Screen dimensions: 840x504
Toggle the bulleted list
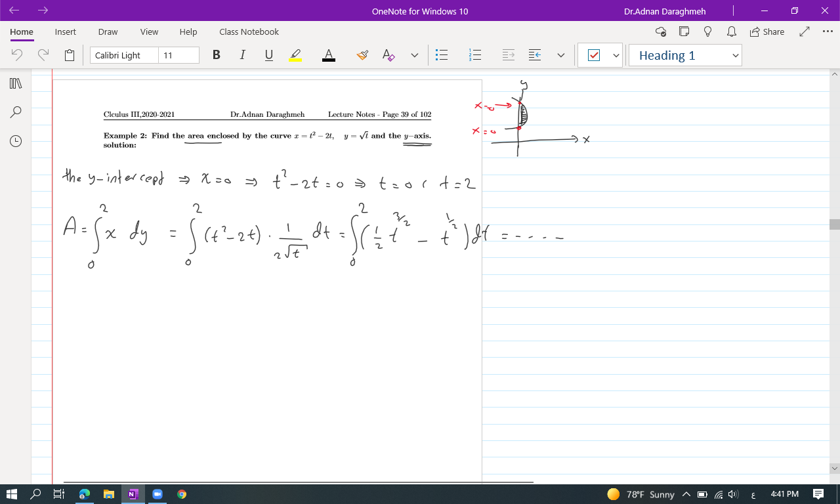pos(442,55)
